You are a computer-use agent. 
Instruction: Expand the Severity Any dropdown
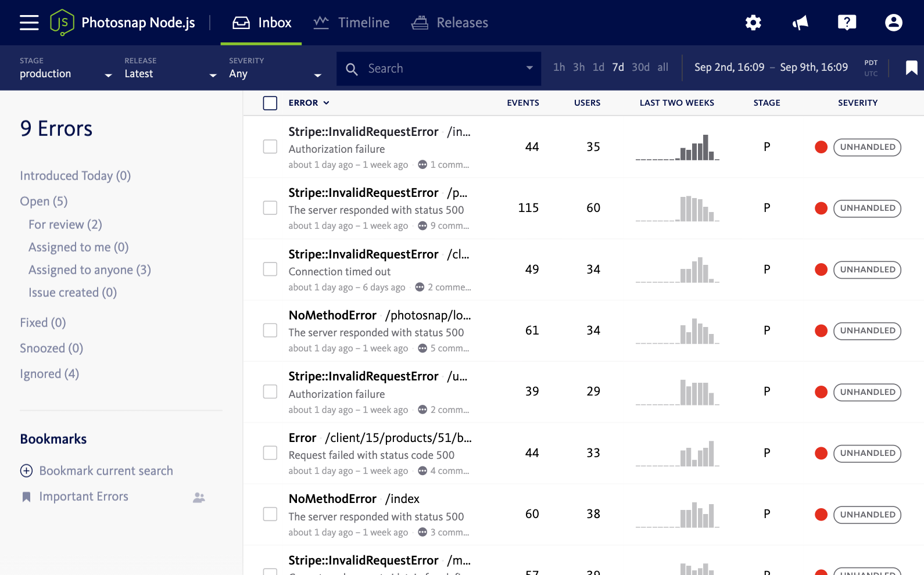point(275,69)
